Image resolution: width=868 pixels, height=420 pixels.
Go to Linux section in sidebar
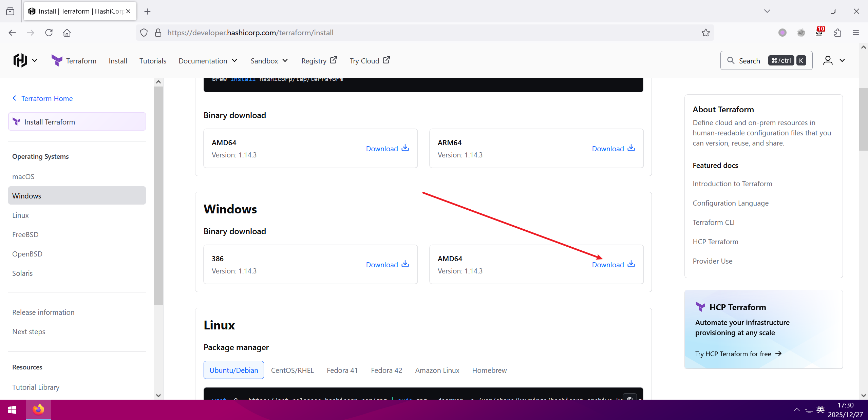pos(20,215)
